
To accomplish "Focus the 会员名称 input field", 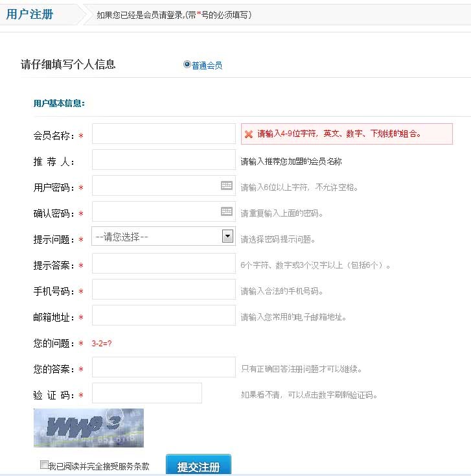I will click(164, 134).
